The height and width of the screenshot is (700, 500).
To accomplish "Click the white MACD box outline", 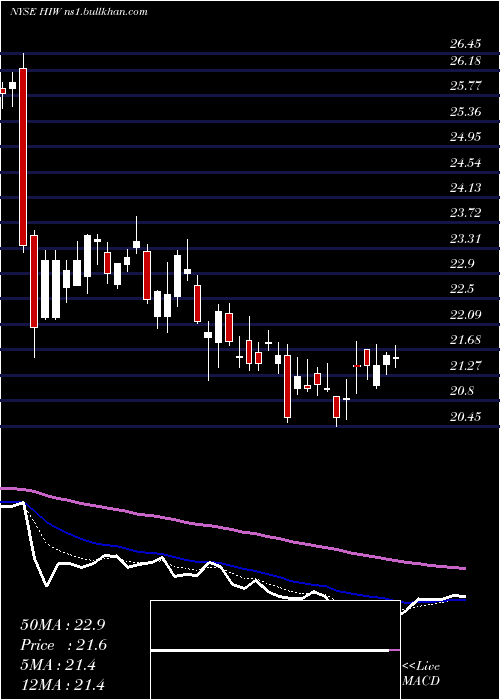I will pyautogui.click(x=275, y=650).
